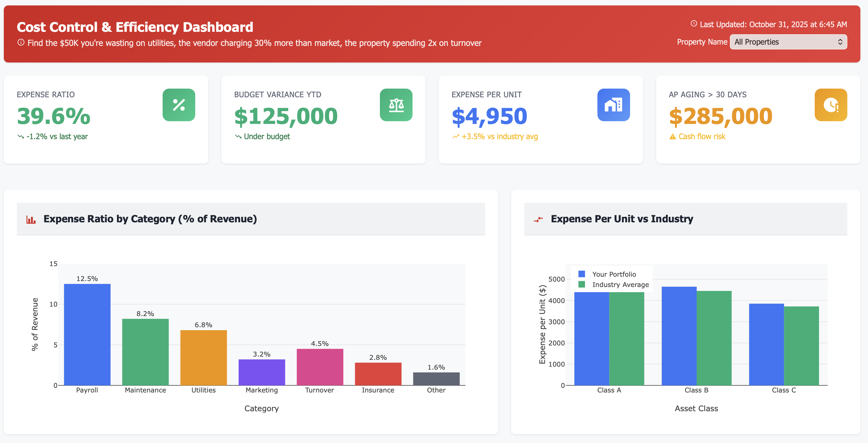Click the info icon in the red header banner
Viewport: 868px width, 443px height.
21,42
